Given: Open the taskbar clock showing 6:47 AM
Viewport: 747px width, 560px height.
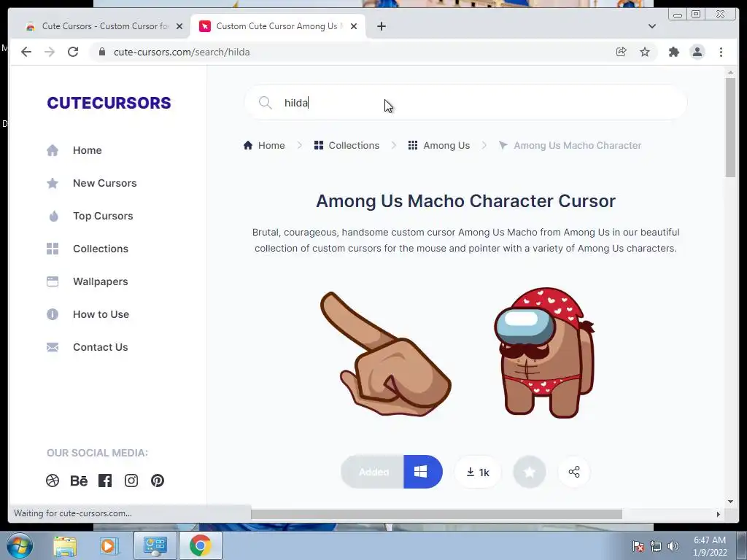Looking at the screenshot, I should [x=710, y=545].
